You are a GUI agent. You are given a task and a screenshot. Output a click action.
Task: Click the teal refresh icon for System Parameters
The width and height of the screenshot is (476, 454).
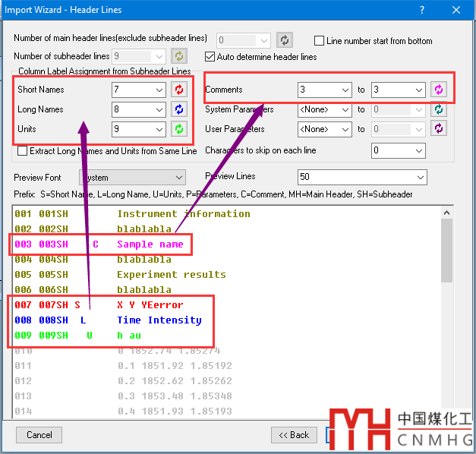[439, 109]
